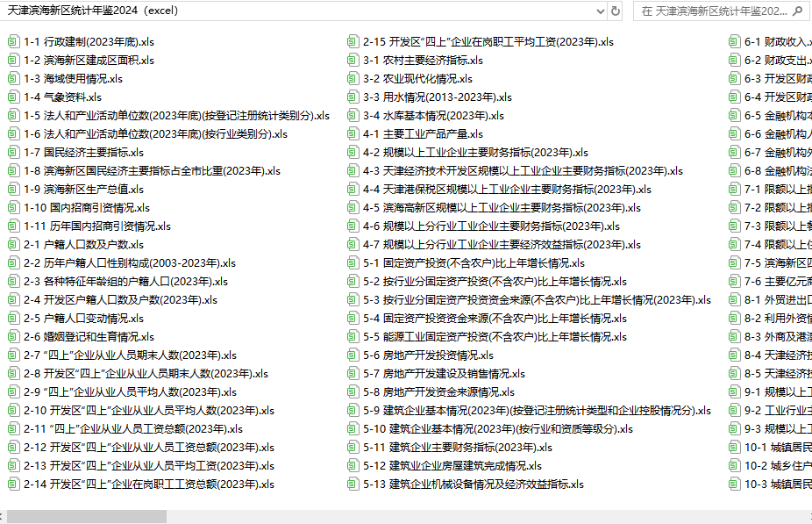This screenshot has width=812, height=524.
Task: Select 2-2 历年户籍人口性别构成(2003-2023年).xls name
Action: click(130, 262)
